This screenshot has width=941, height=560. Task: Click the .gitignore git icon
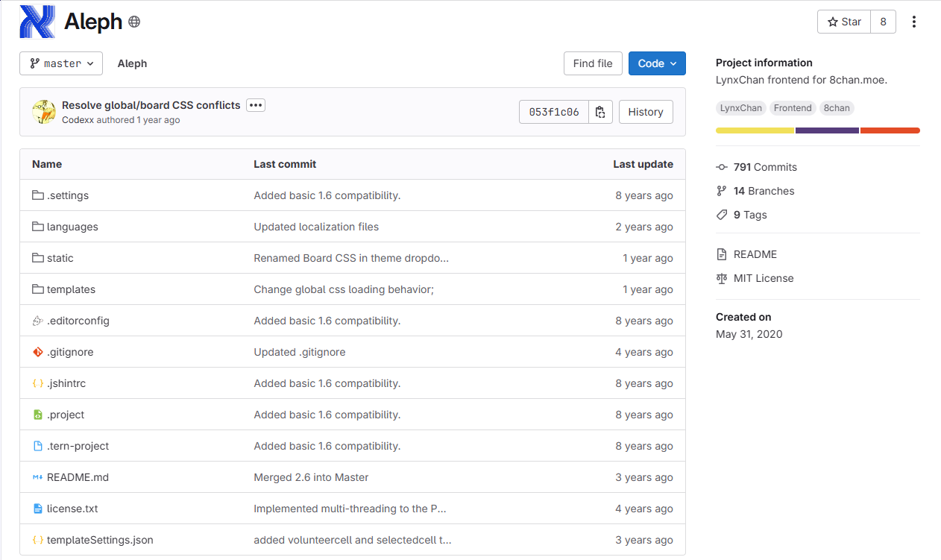[38, 352]
